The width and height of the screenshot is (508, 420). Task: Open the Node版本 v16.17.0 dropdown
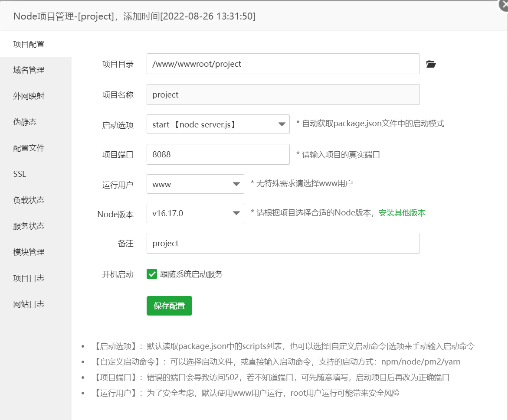tap(195, 213)
